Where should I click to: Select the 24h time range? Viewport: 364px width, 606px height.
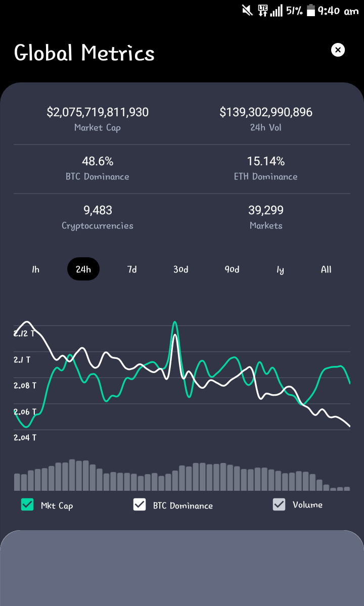pos(83,269)
